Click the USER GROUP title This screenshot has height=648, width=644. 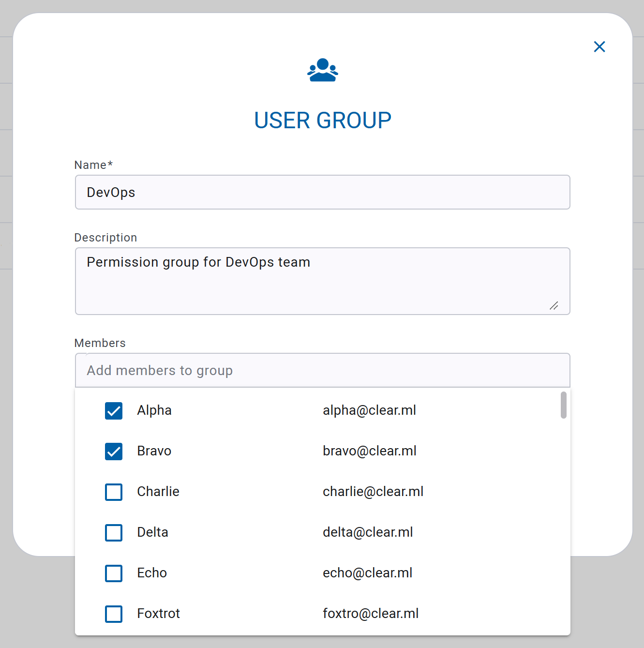point(323,120)
